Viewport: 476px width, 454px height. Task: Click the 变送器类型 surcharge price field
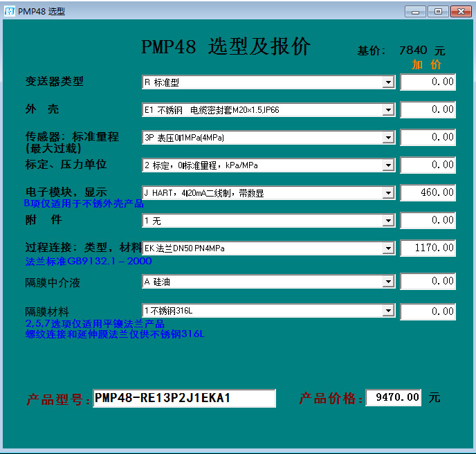428,82
